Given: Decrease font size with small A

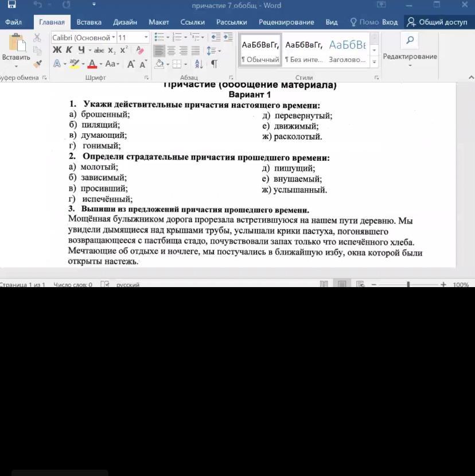Looking at the screenshot, I should pos(143,64).
